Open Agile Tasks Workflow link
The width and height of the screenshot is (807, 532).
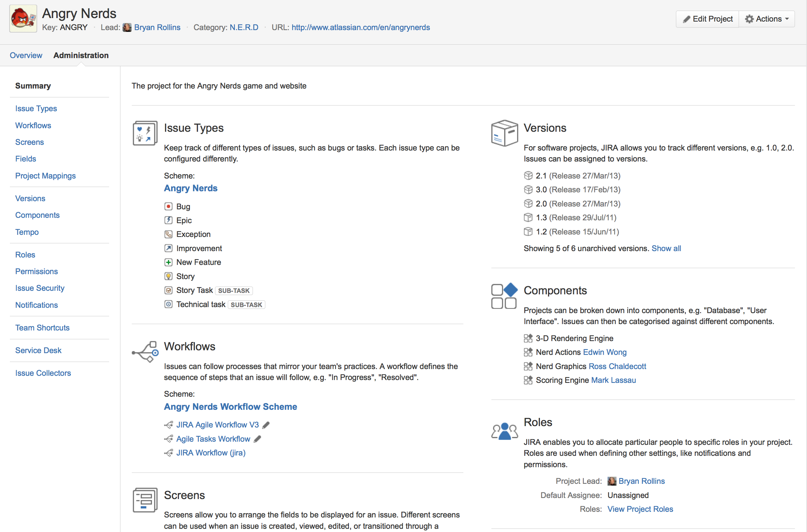tap(213, 439)
